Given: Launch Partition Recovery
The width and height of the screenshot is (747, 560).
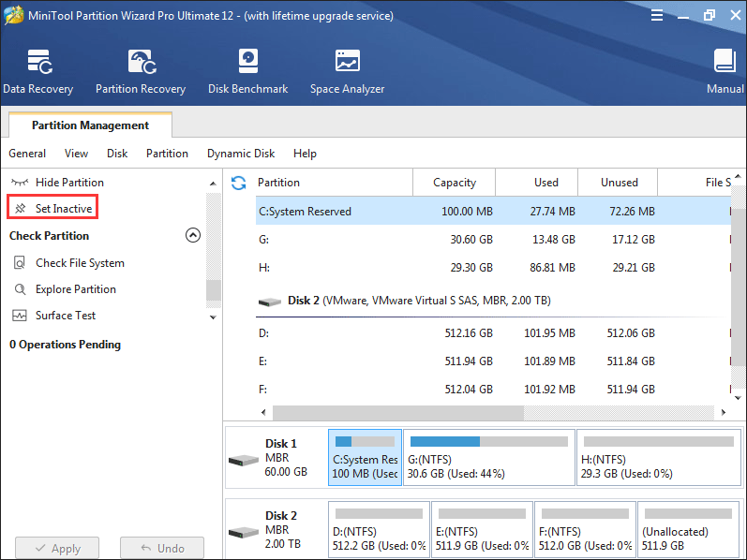Looking at the screenshot, I should [141, 71].
